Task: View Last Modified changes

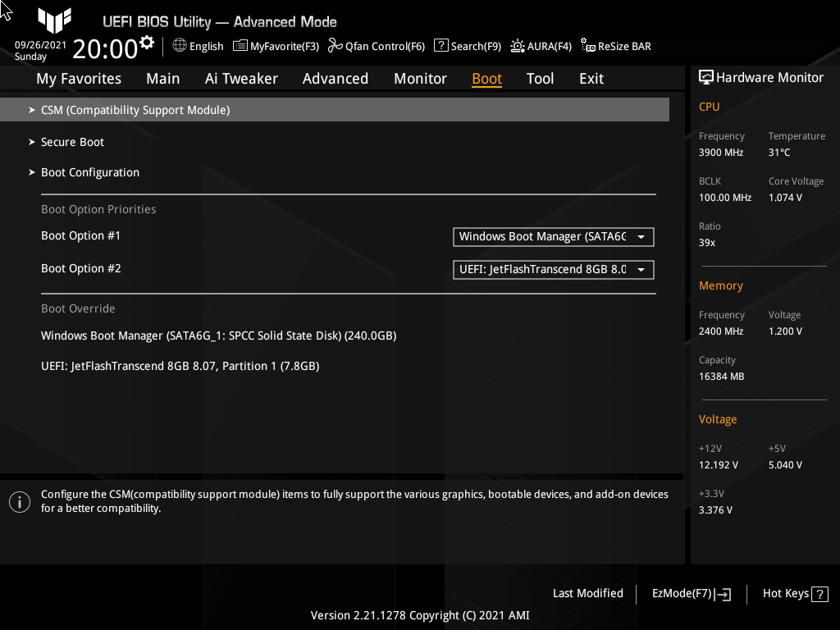Action: (587, 593)
